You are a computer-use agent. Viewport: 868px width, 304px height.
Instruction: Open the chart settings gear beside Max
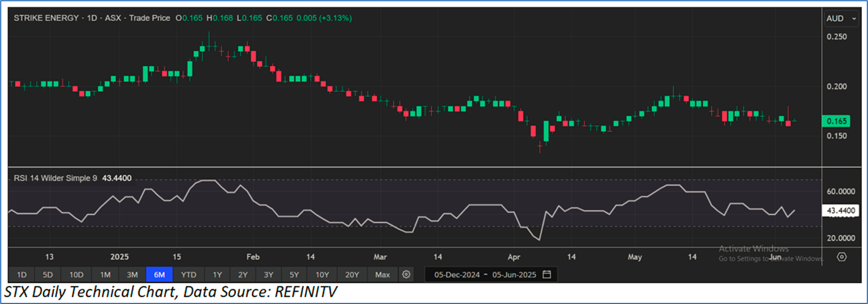pos(406,275)
